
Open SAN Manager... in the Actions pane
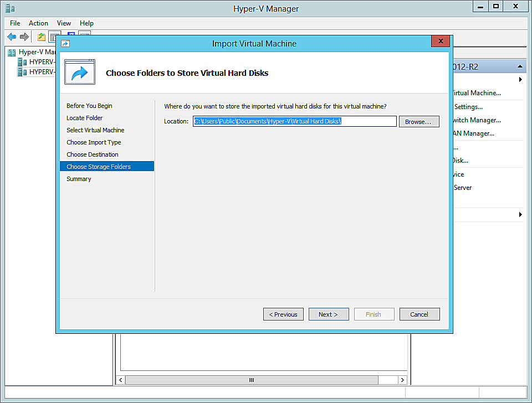(x=474, y=133)
